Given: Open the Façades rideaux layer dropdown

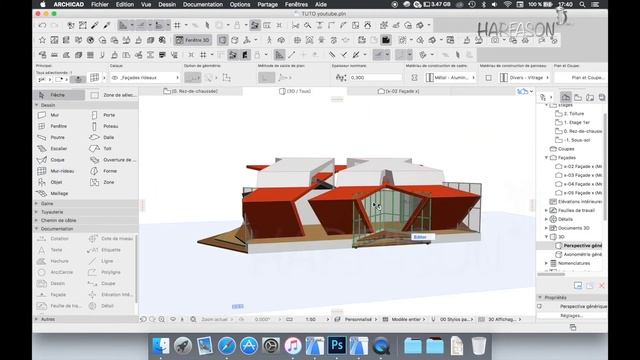Looking at the screenshot, I should [145, 78].
